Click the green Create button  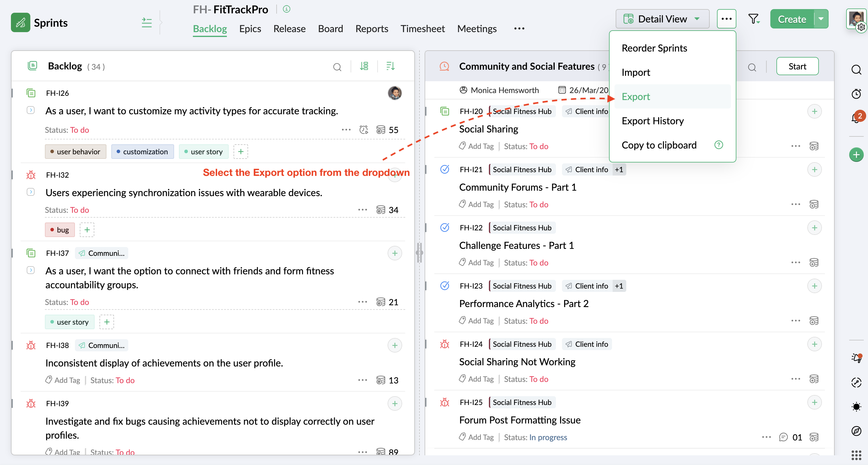click(x=792, y=19)
